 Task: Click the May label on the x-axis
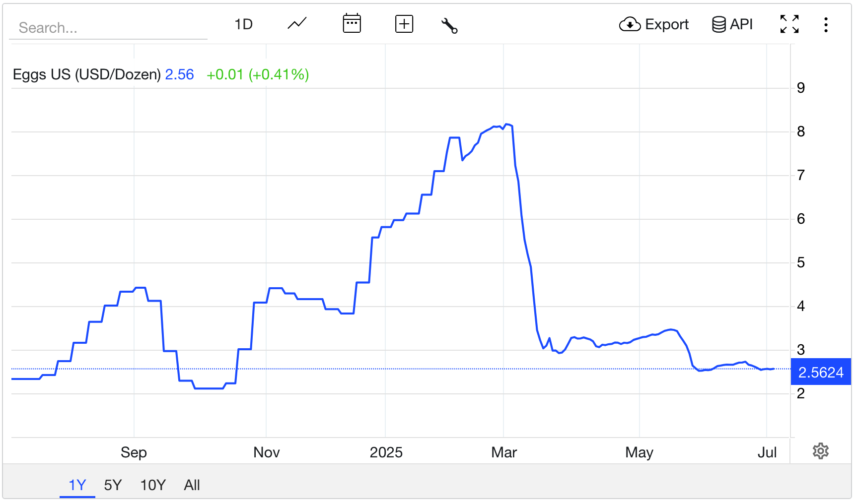tap(640, 452)
